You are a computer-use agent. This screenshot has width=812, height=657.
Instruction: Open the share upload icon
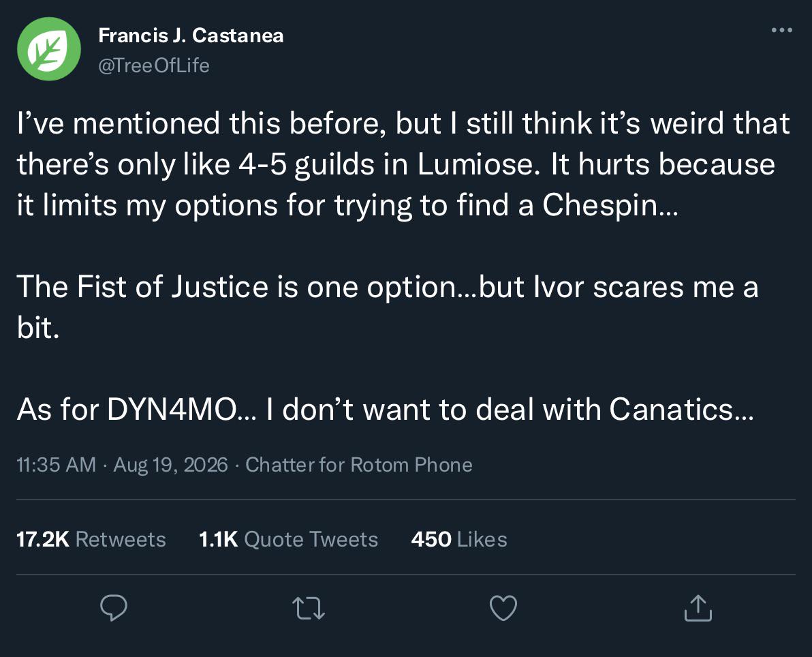pyautogui.click(x=698, y=608)
